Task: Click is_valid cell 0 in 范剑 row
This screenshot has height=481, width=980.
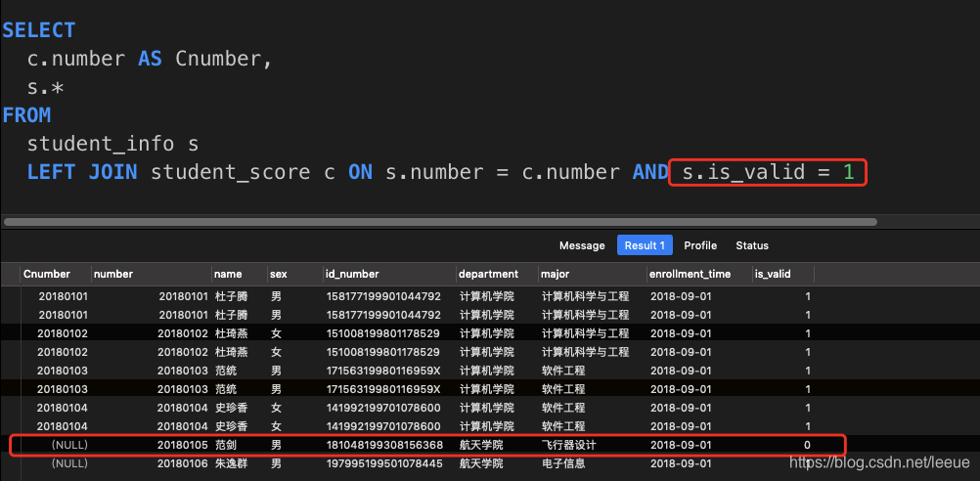Action: (x=807, y=446)
